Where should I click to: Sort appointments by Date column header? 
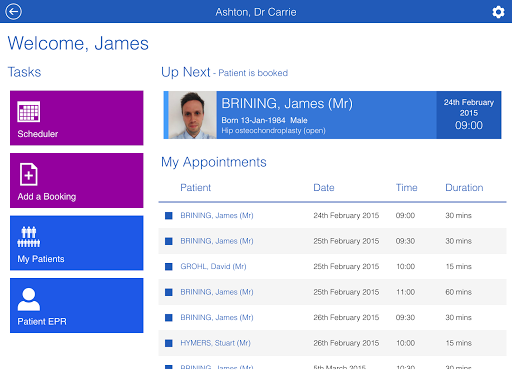point(324,188)
